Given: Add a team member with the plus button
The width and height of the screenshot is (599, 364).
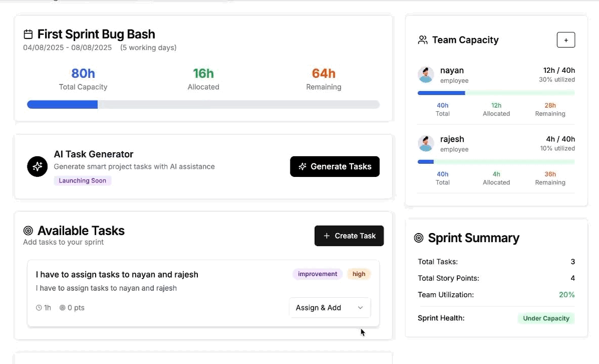Looking at the screenshot, I should [566, 39].
